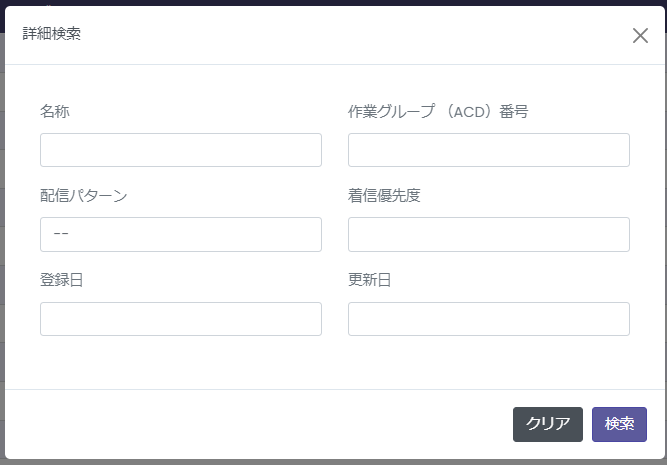Select the 更新日 date field
The image size is (667, 465).
[x=488, y=319]
